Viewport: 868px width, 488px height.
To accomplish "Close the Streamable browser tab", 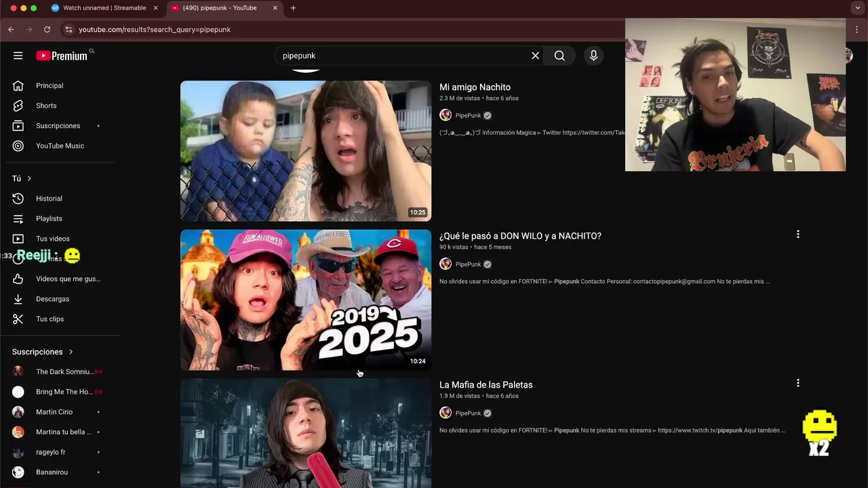I will 155,8.
